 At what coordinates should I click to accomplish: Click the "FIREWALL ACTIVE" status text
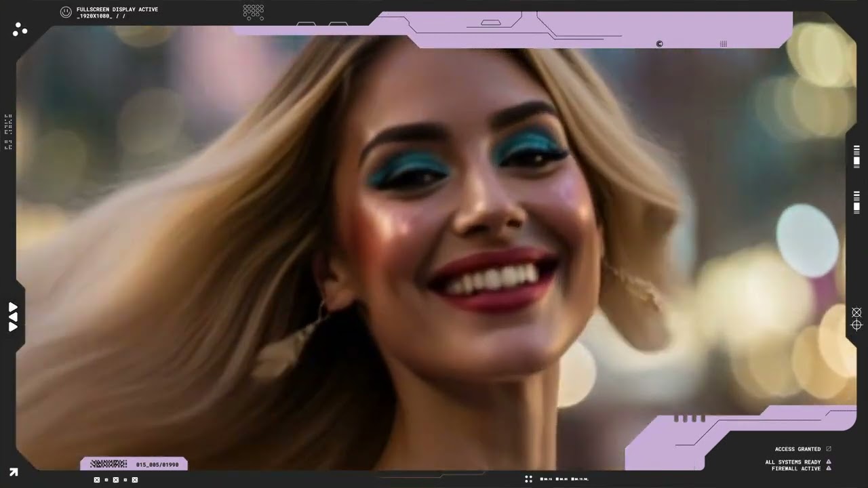point(796,468)
